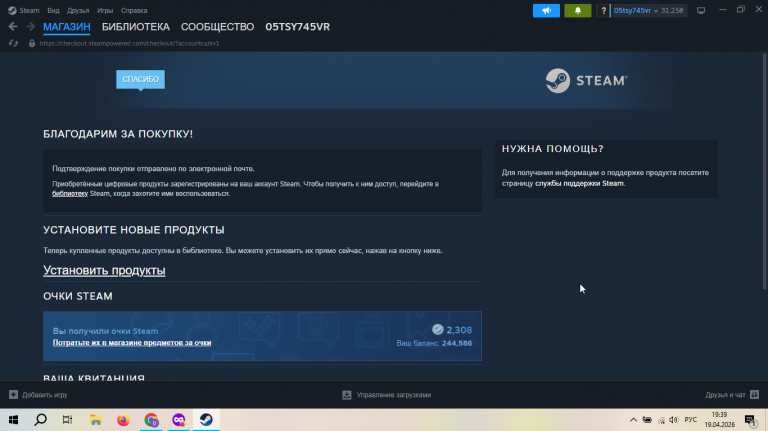The height and width of the screenshot is (431, 768).
Task: Open Chrome from the taskbar
Action: pyautogui.click(x=151, y=420)
